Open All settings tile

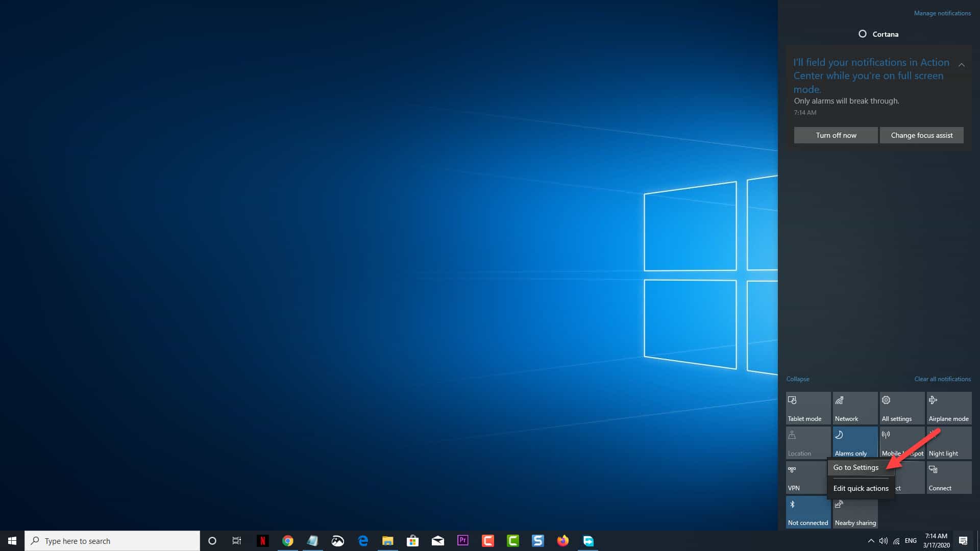(902, 408)
